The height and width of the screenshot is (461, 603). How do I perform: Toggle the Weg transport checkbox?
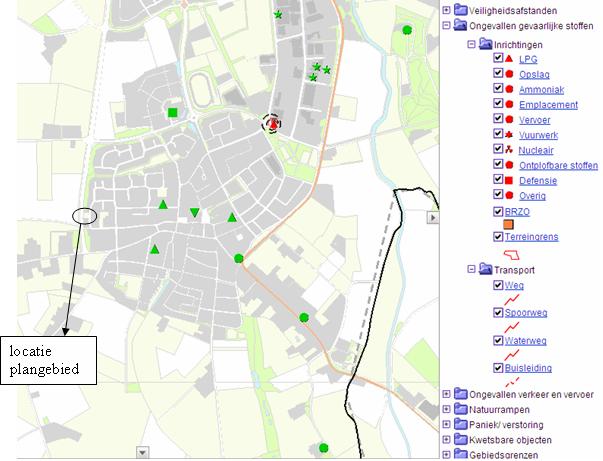click(x=498, y=285)
